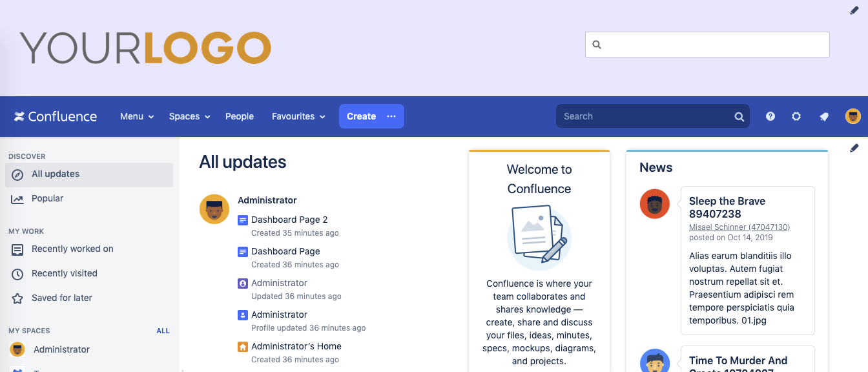868x372 pixels.
Task: Open the notifications rocket icon
Action: tap(824, 116)
